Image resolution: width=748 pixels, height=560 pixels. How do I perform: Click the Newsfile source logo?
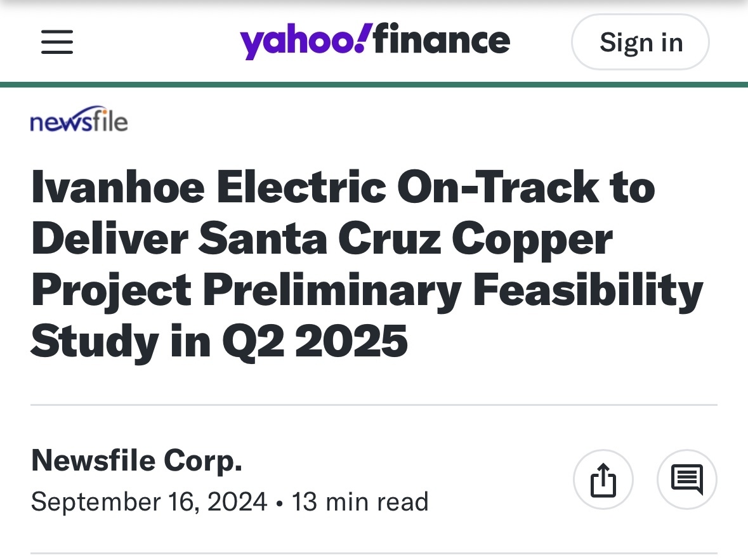(x=79, y=119)
